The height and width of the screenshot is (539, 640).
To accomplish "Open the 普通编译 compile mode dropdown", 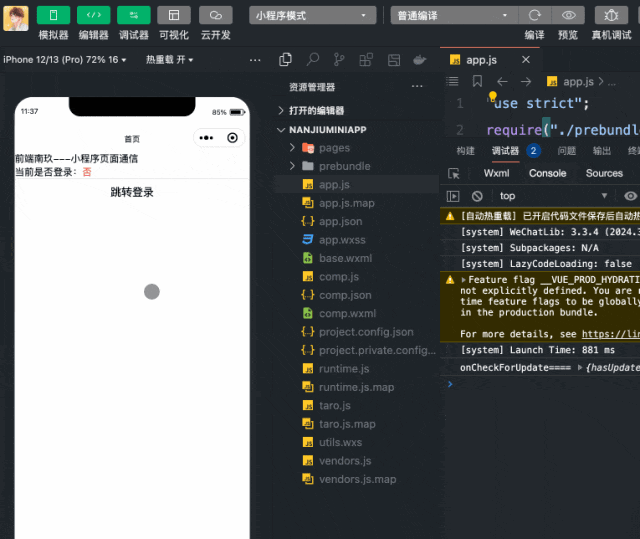I will pos(454,15).
